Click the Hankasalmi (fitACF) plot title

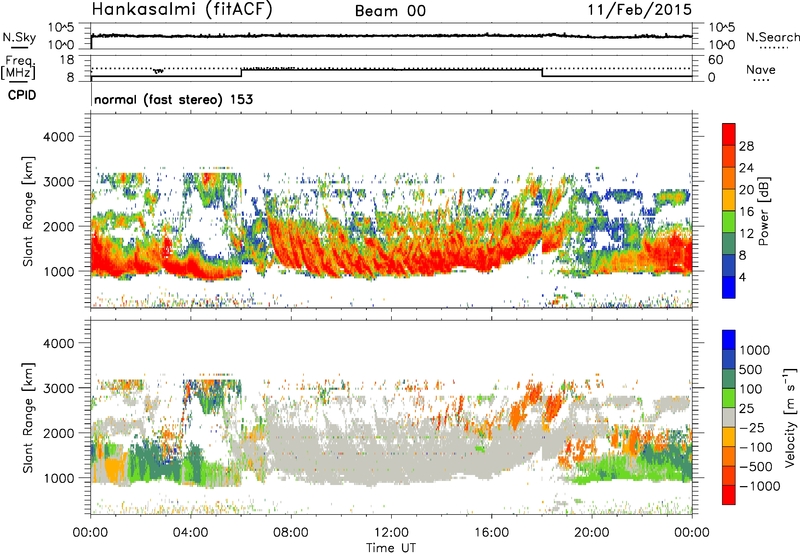tap(182, 9)
